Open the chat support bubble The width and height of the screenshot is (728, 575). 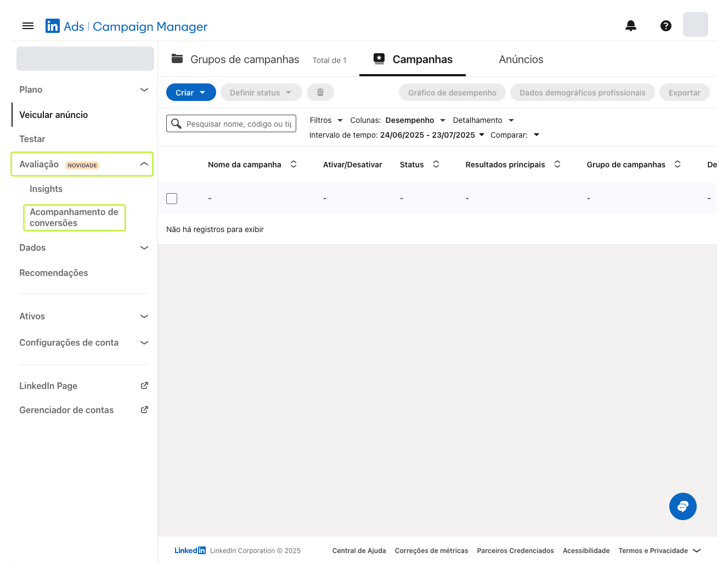(x=683, y=506)
